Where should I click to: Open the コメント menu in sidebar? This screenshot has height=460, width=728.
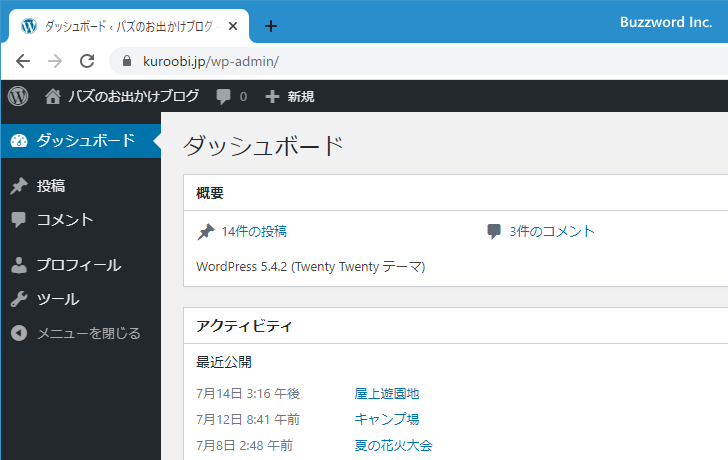[64, 220]
